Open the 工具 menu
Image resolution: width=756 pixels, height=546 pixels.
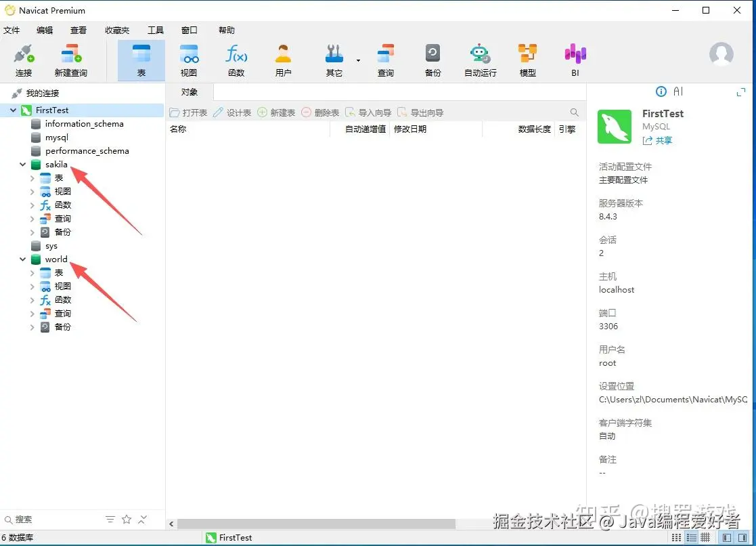(155, 30)
